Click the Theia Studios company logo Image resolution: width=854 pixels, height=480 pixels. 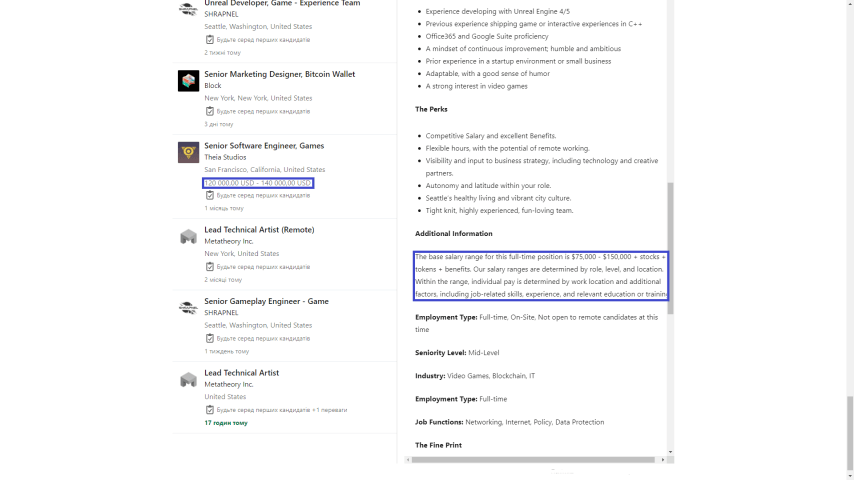point(188,152)
